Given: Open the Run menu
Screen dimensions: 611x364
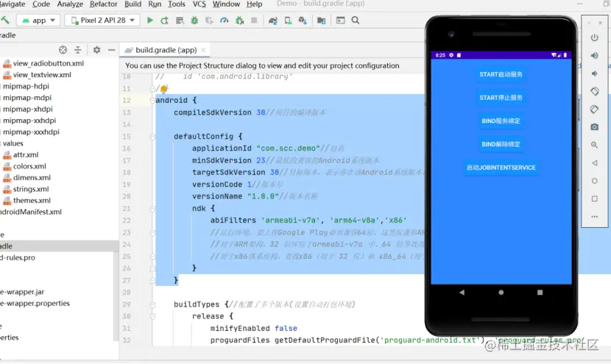Looking at the screenshot, I should pos(155,4).
